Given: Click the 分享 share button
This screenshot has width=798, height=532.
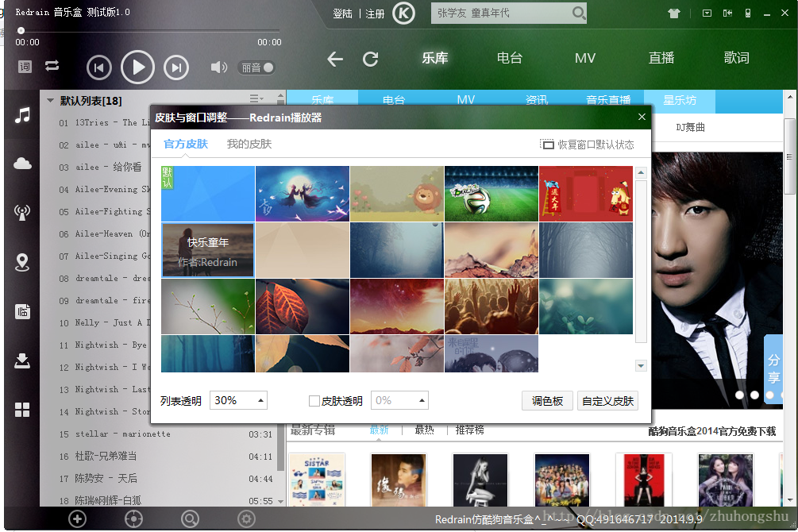Looking at the screenshot, I should [x=773, y=369].
